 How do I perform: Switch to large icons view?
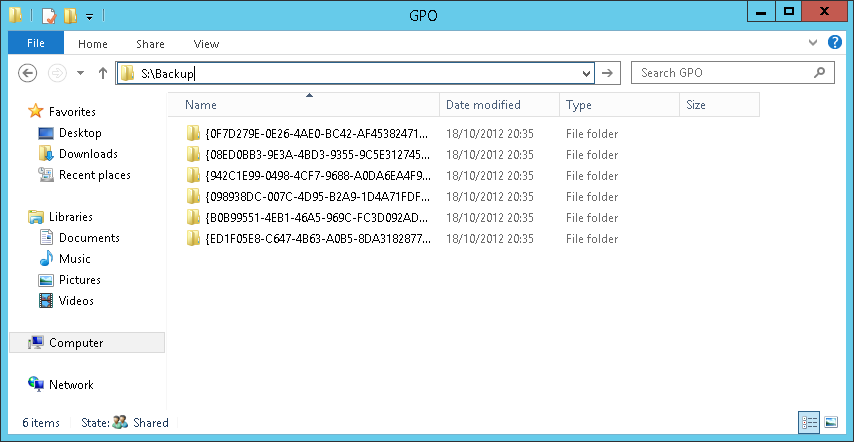point(831,422)
